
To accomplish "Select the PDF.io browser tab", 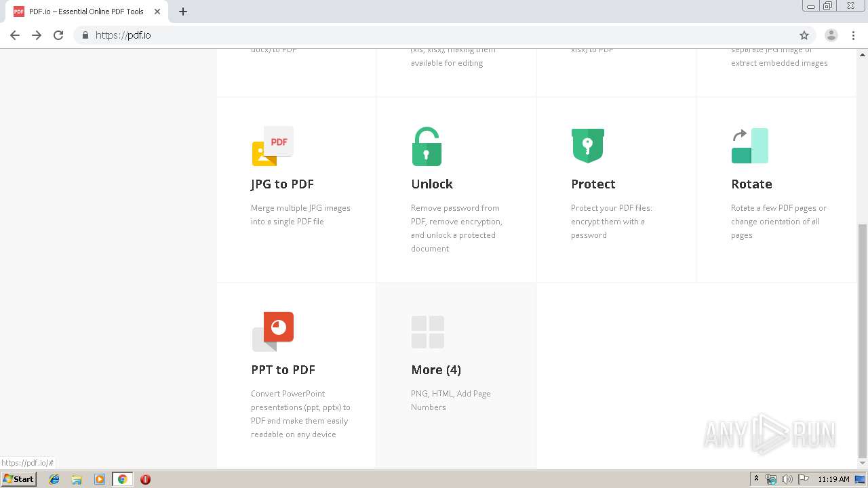I will pos(88,12).
